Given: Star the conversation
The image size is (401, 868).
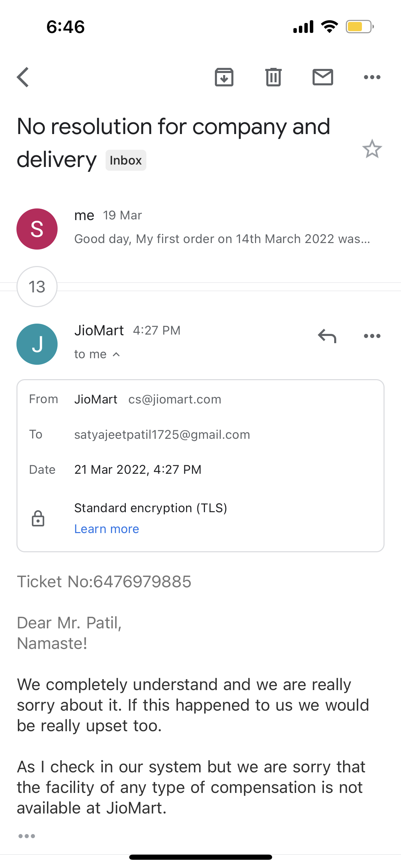Looking at the screenshot, I should coord(372,149).
